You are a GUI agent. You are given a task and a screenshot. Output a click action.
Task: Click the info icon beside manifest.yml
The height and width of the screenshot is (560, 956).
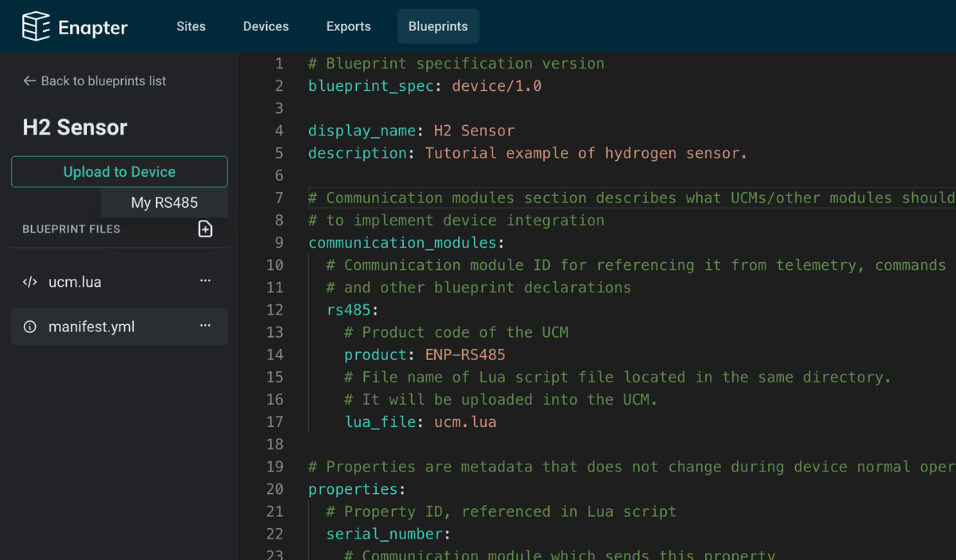(x=29, y=327)
